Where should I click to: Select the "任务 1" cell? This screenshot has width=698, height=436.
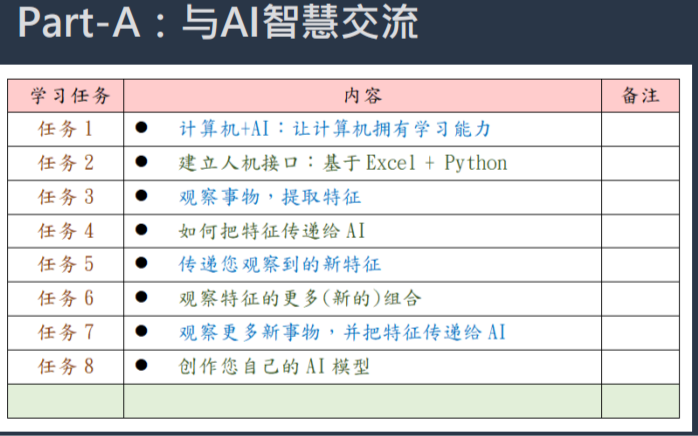click(65, 129)
